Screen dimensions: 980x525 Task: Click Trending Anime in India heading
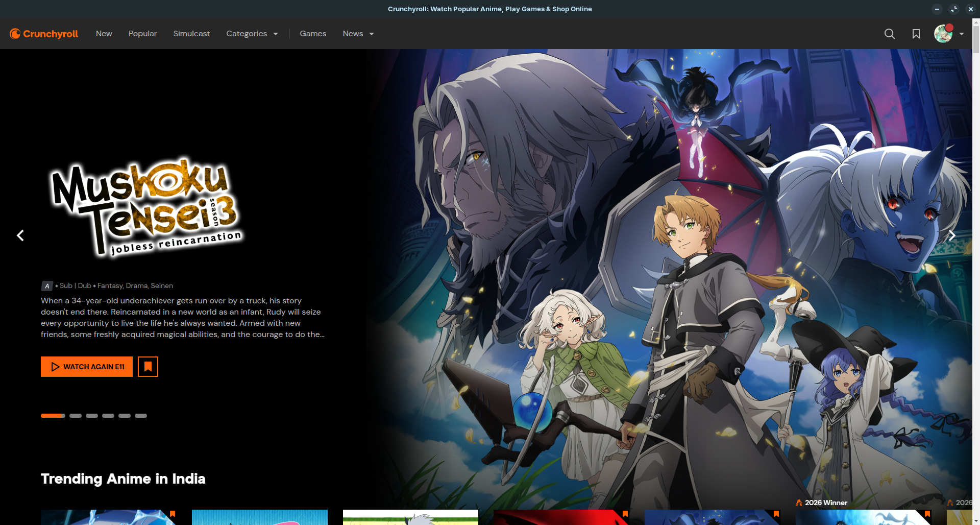[123, 479]
